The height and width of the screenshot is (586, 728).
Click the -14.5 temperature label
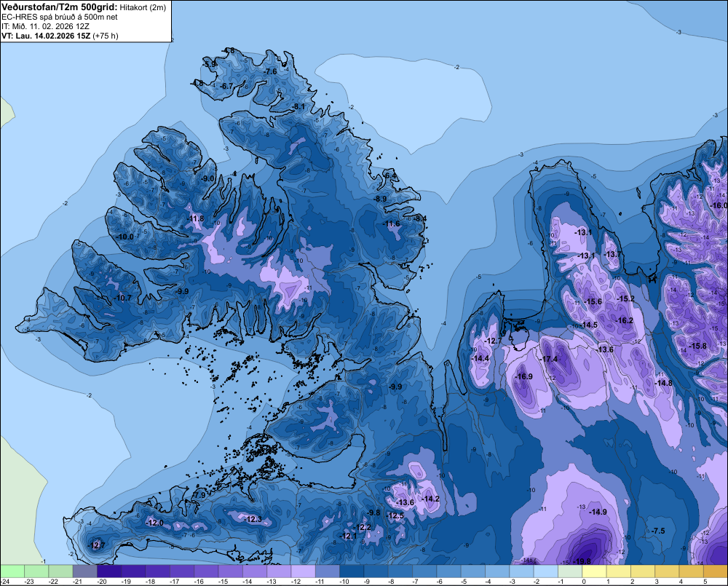click(x=589, y=325)
